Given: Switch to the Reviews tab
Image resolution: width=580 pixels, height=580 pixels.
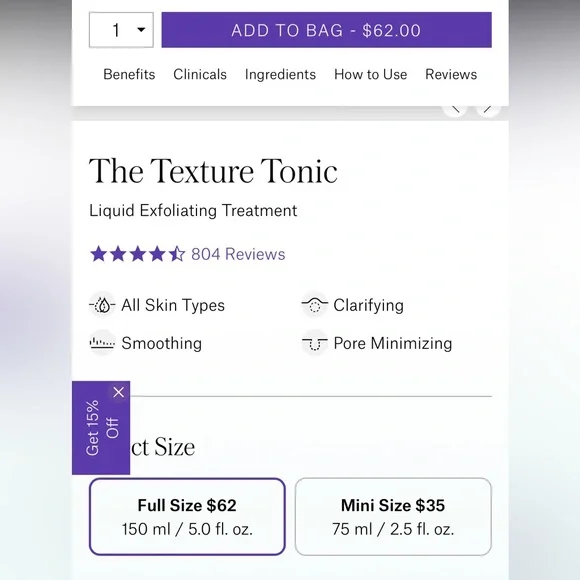Looking at the screenshot, I should pyautogui.click(x=451, y=74).
